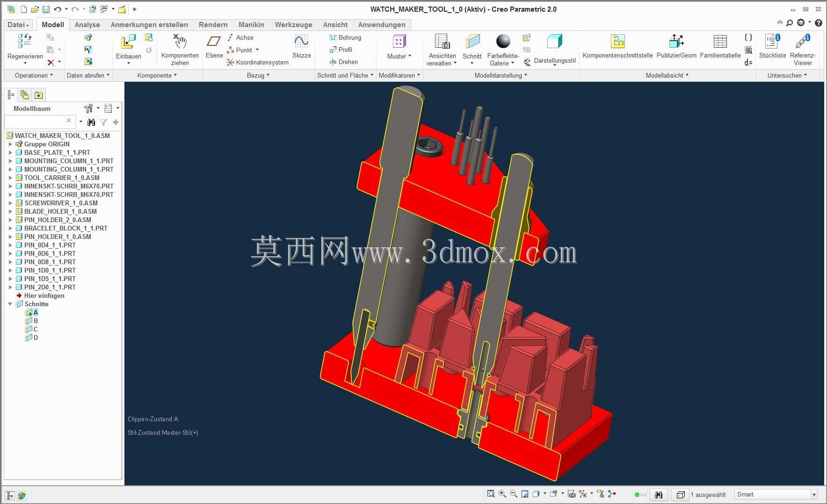The height and width of the screenshot is (504, 827).
Task: Click the Koordinatensystem tool
Action: pos(258,62)
